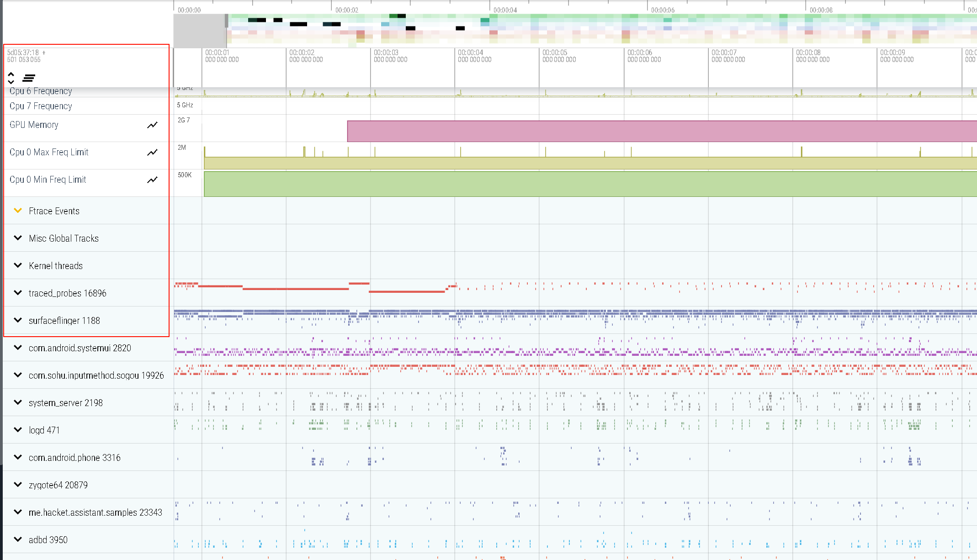Expand surfaceflinger 1188 process tracks

pyautogui.click(x=18, y=320)
